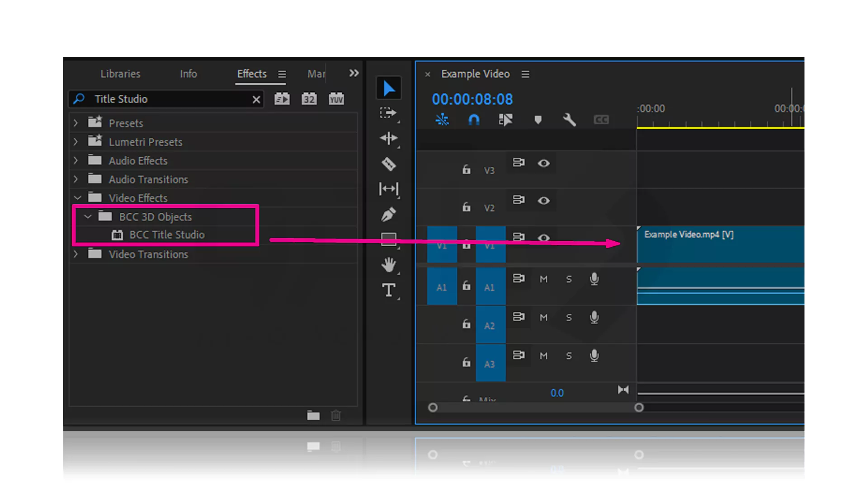Clear the Title Studio search text

click(x=256, y=99)
